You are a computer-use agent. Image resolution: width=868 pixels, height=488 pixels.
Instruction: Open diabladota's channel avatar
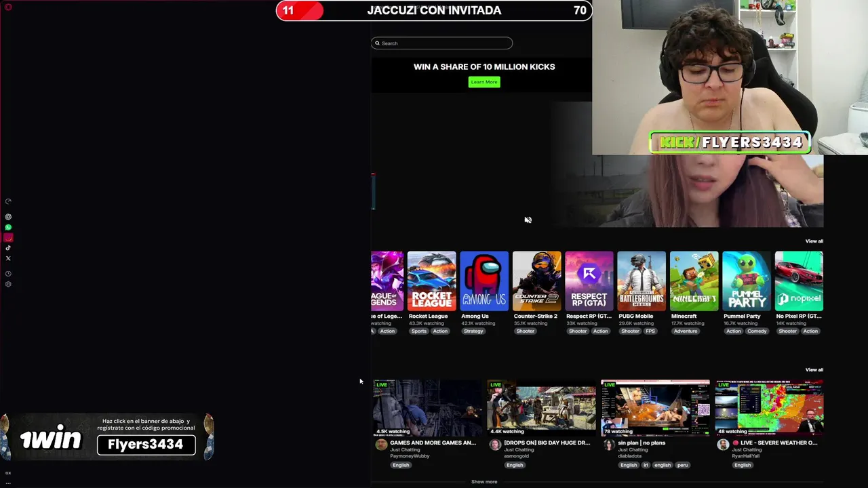[x=609, y=445]
